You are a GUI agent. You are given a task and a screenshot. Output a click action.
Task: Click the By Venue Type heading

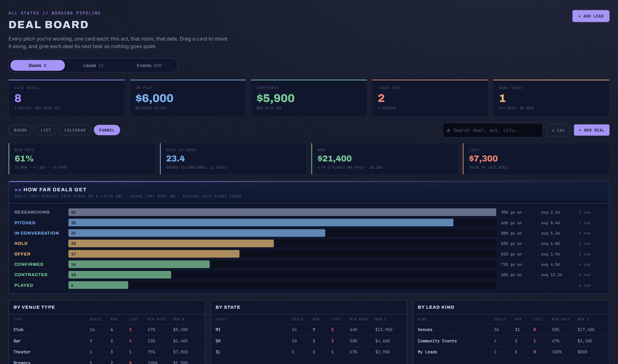(34, 307)
